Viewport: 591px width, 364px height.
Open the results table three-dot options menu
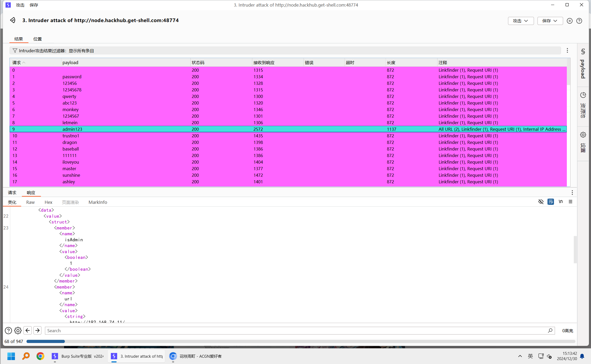(567, 50)
